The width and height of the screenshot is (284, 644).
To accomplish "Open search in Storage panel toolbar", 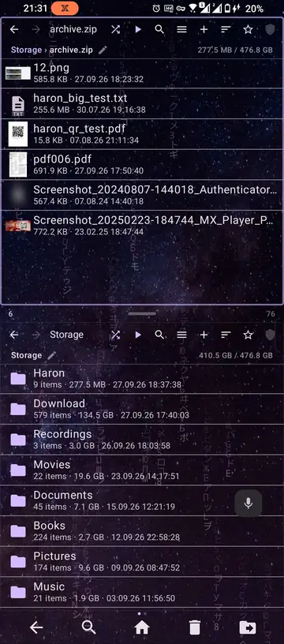I will (x=159, y=335).
